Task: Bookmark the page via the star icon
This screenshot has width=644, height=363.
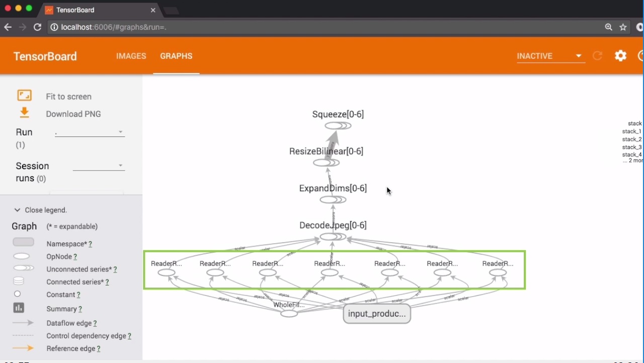Action: coord(623,27)
